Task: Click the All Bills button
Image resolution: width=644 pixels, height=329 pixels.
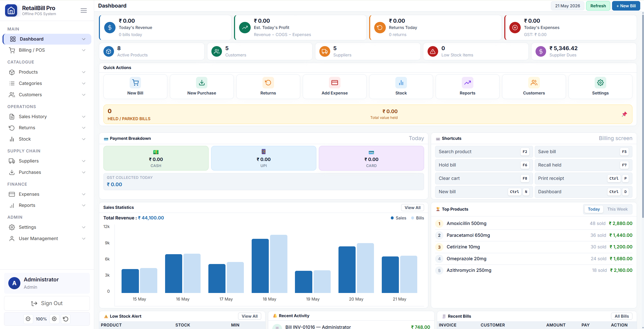Action: pos(622,316)
